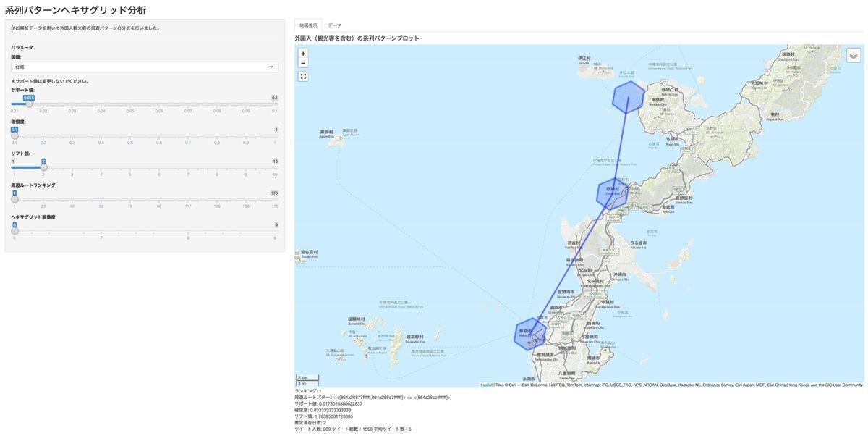Click the southern hexagon over 那覇市
The height and width of the screenshot is (441, 868).
(x=529, y=333)
